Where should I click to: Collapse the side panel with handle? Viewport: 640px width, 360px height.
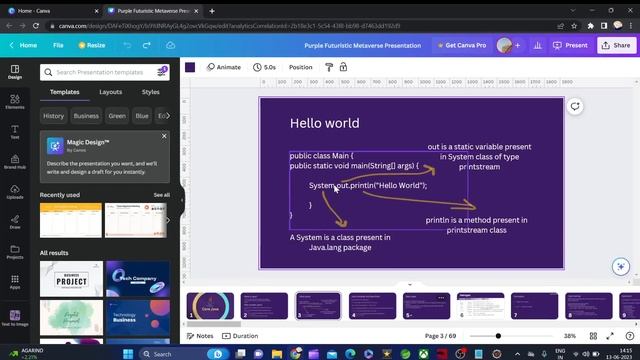182,200
